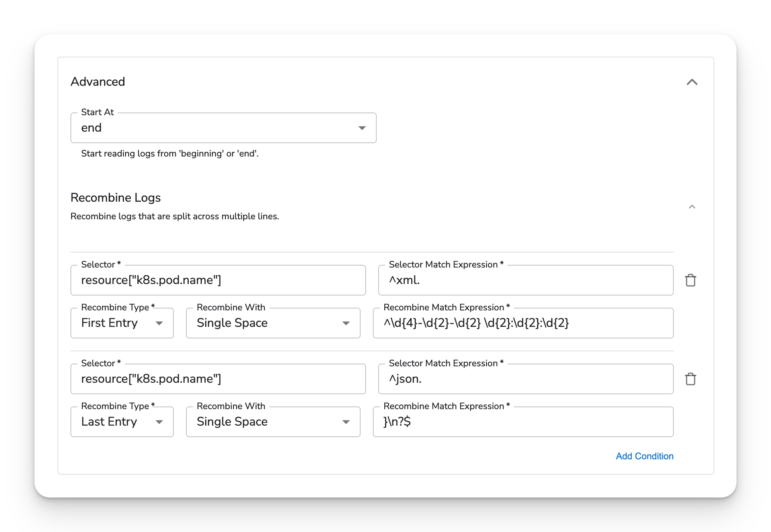Expand the second Single Space recombine dropdown
The image size is (771, 532).
pyautogui.click(x=346, y=422)
